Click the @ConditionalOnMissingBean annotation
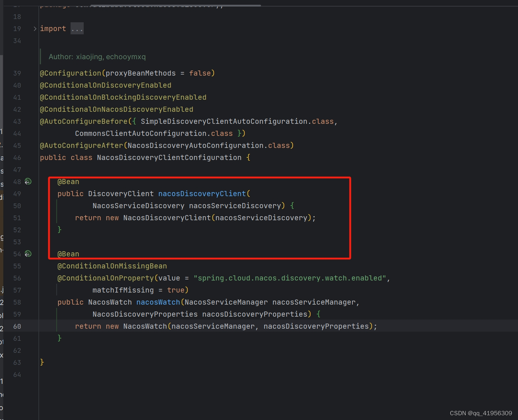Screen dimensions: 518x420 (112, 266)
